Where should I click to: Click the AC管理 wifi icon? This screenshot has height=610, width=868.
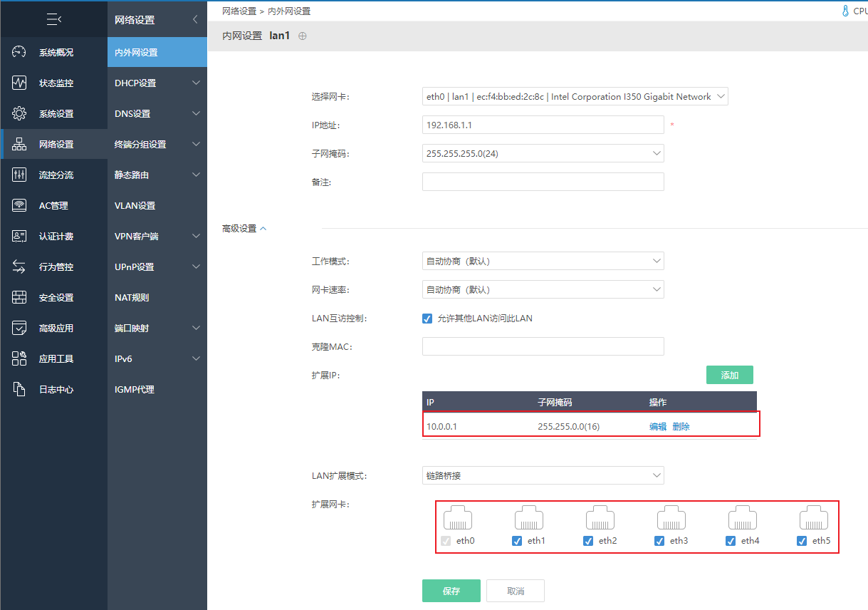pyautogui.click(x=19, y=205)
